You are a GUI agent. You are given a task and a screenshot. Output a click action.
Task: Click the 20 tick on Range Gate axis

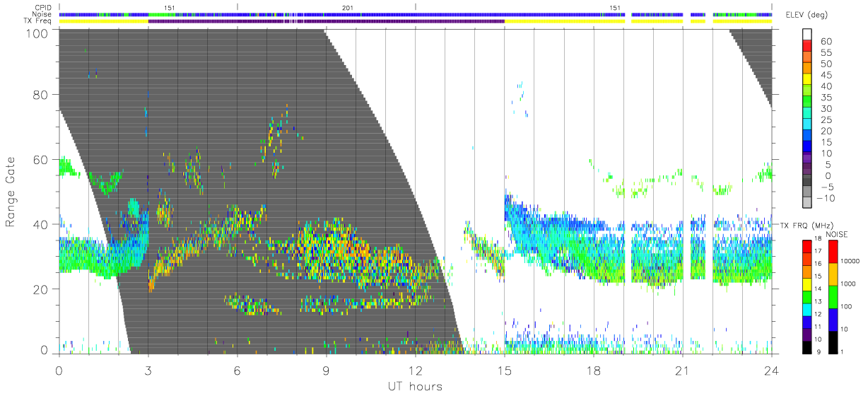[x=41, y=289]
